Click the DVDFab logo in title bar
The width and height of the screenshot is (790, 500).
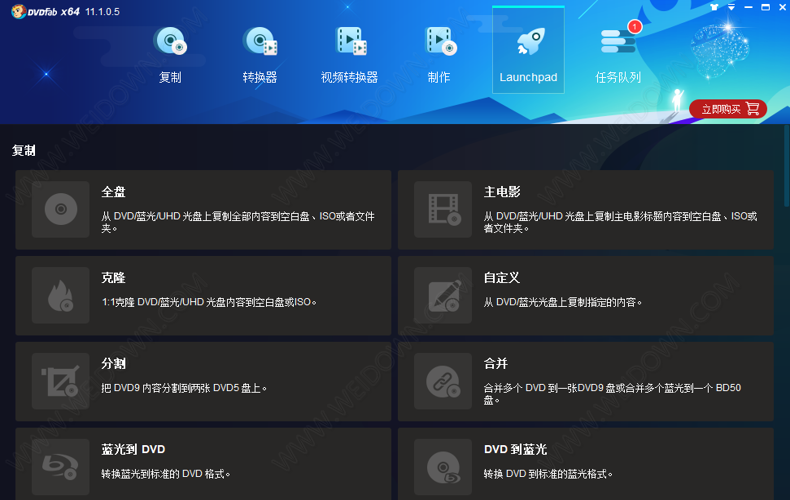coord(40,10)
